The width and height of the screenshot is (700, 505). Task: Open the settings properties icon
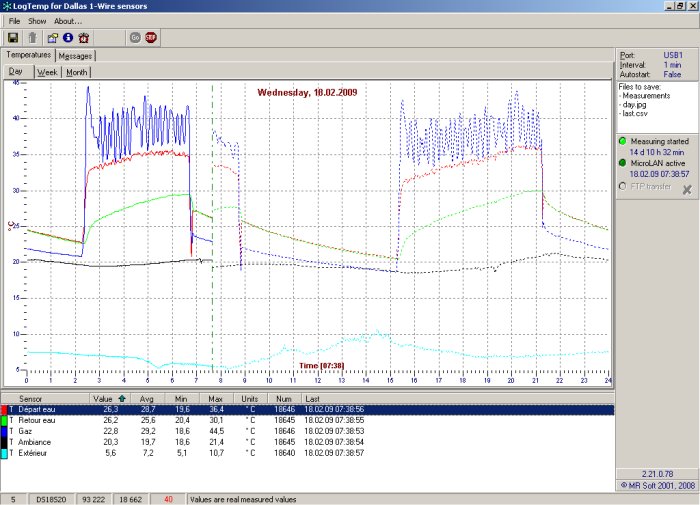pos(52,37)
